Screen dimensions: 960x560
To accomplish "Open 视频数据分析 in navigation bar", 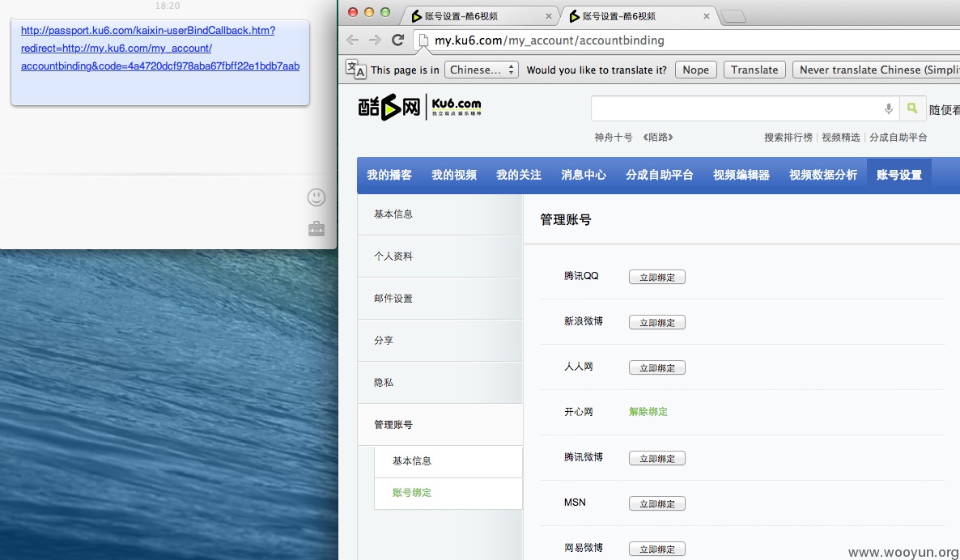I will tap(823, 175).
